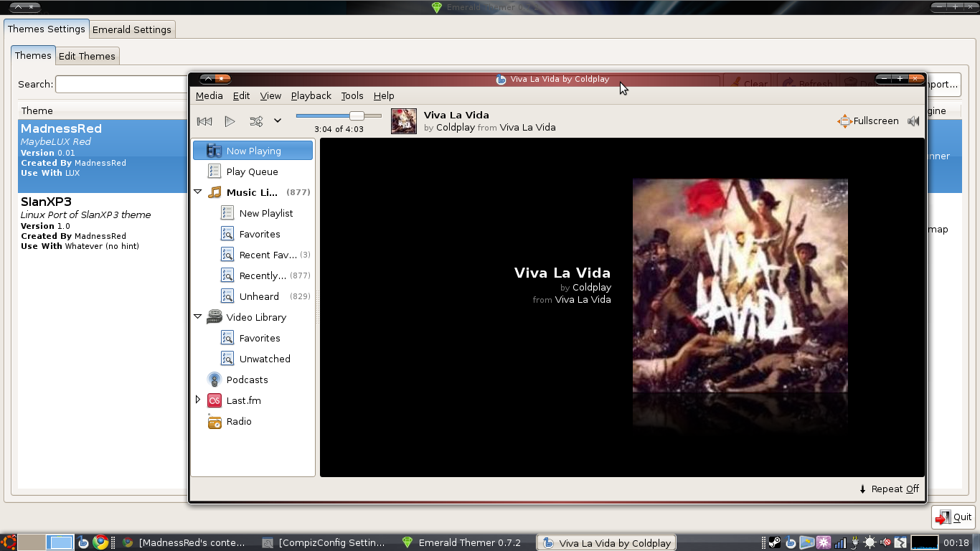Collapse the Video Library tree arrow

(198, 316)
